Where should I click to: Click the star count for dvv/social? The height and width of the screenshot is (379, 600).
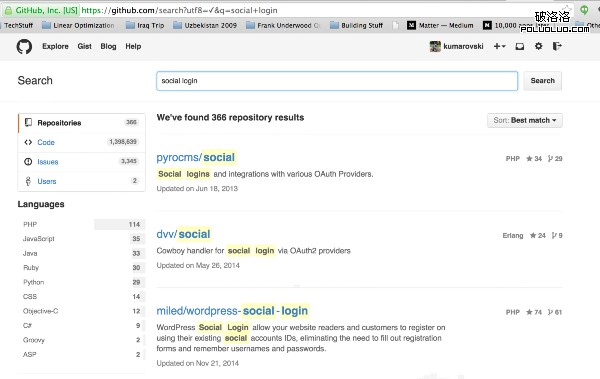(538, 235)
